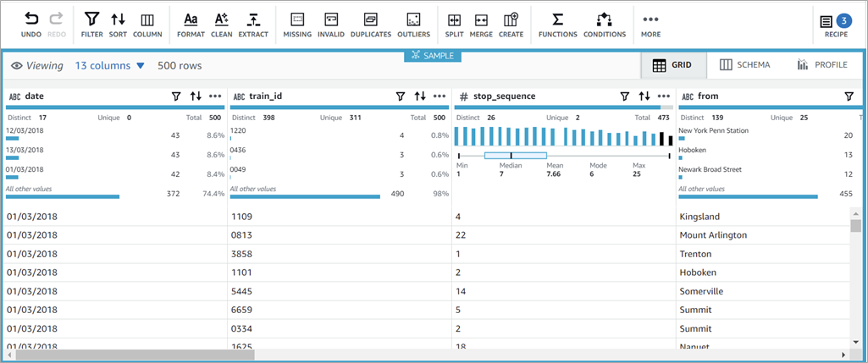Click the Undo arrow icon
Viewport: 868px width, 363px height.
31,19
